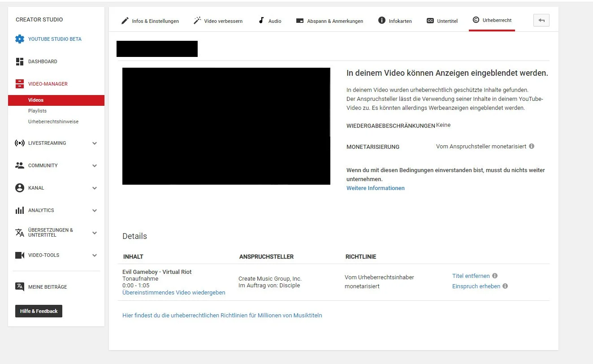Select Videos in the sidebar
The image size is (593, 364).
(x=56, y=100)
